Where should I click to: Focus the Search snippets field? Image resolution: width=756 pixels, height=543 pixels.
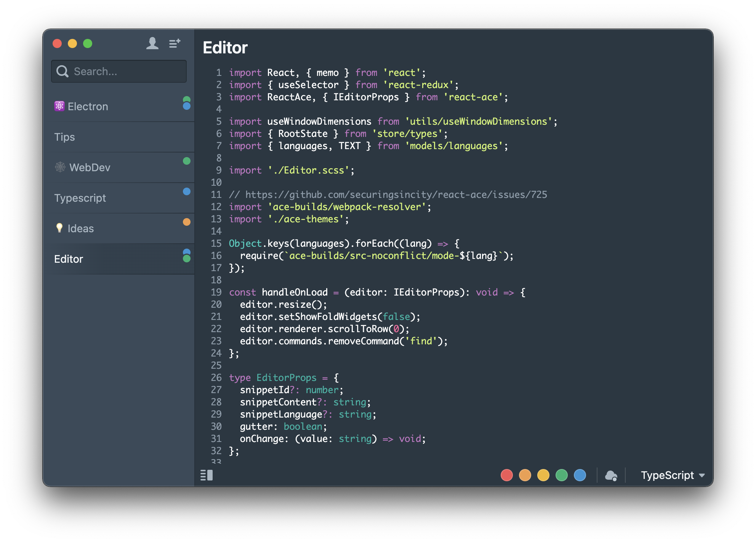119,71
